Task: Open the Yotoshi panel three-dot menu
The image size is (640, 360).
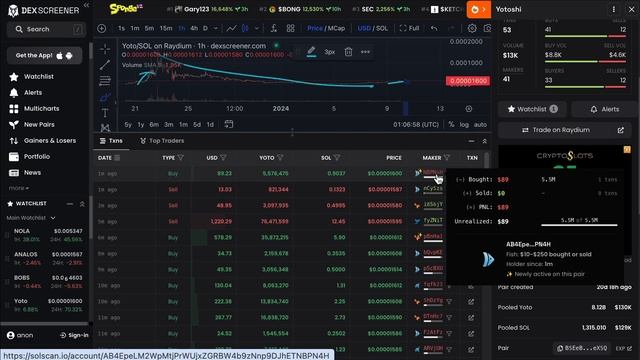Action: [x=613, y=9]
